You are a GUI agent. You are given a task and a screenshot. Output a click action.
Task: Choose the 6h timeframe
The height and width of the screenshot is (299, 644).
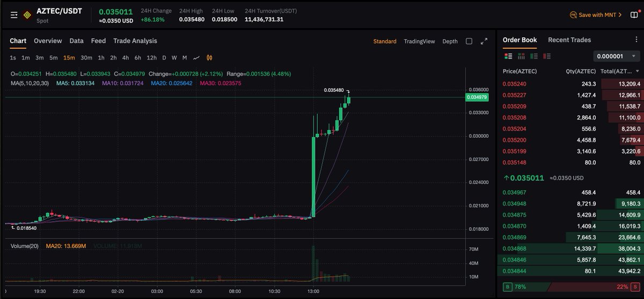(138, 58)
